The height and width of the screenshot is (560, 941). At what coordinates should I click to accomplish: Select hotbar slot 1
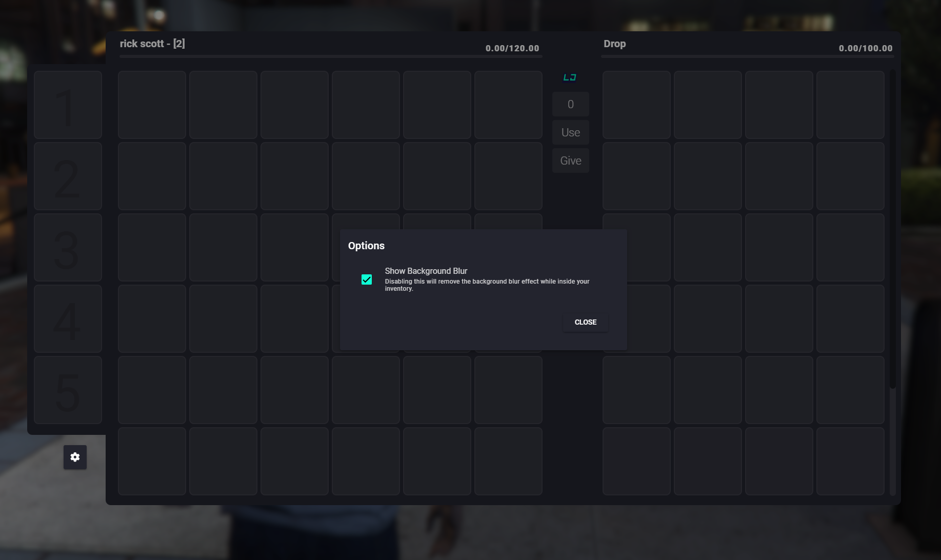point(68,105)
